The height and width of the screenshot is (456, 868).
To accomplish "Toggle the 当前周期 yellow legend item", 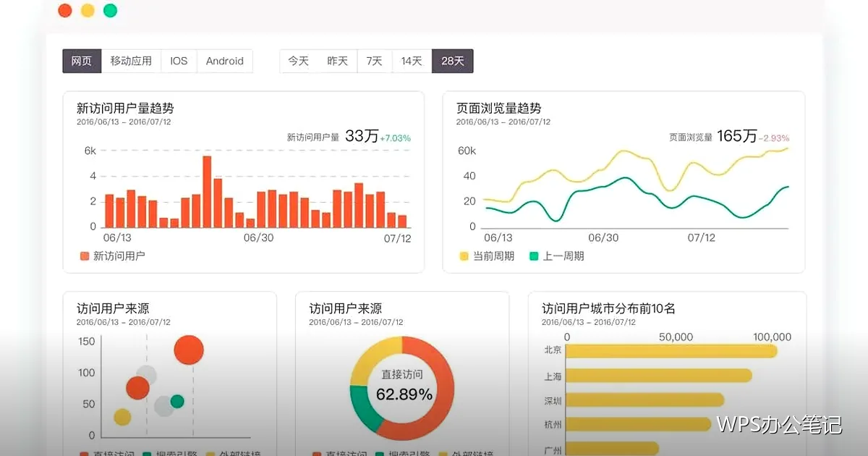I will (487, 256).
